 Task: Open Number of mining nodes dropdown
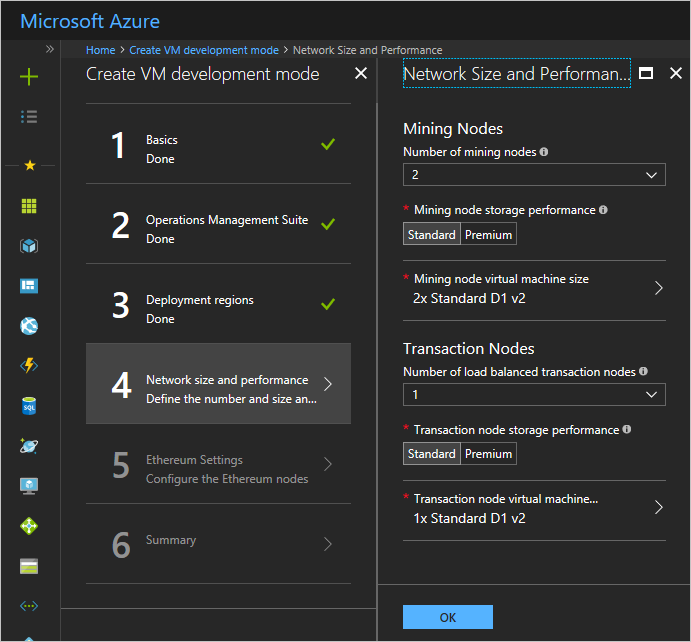point(534,175)
